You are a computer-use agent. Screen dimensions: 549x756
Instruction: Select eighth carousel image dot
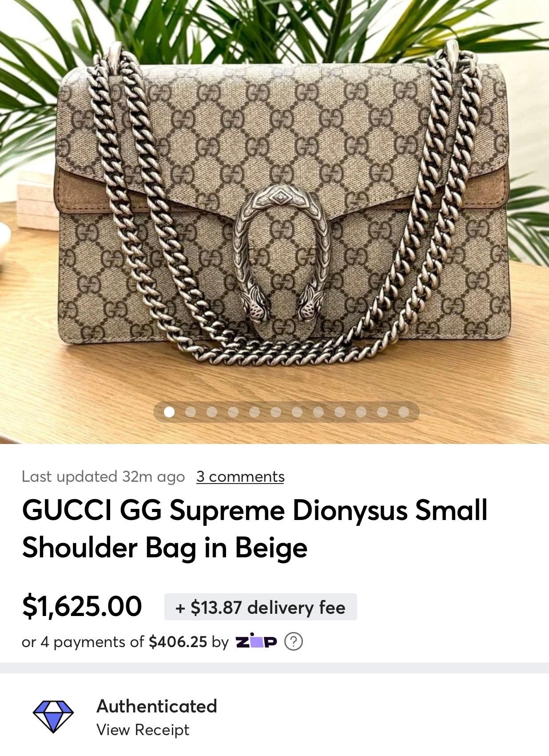point(318,412)
